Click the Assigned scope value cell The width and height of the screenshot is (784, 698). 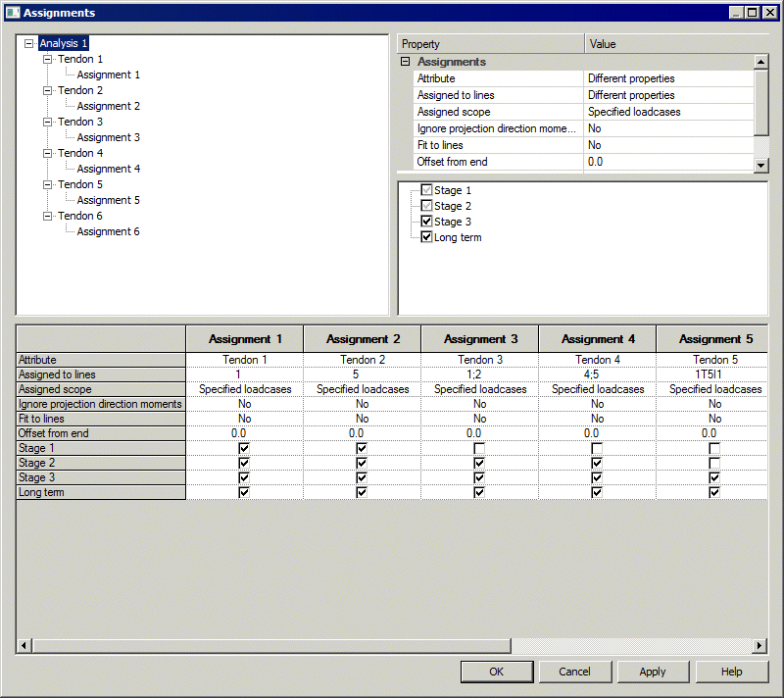click(668, 112)
